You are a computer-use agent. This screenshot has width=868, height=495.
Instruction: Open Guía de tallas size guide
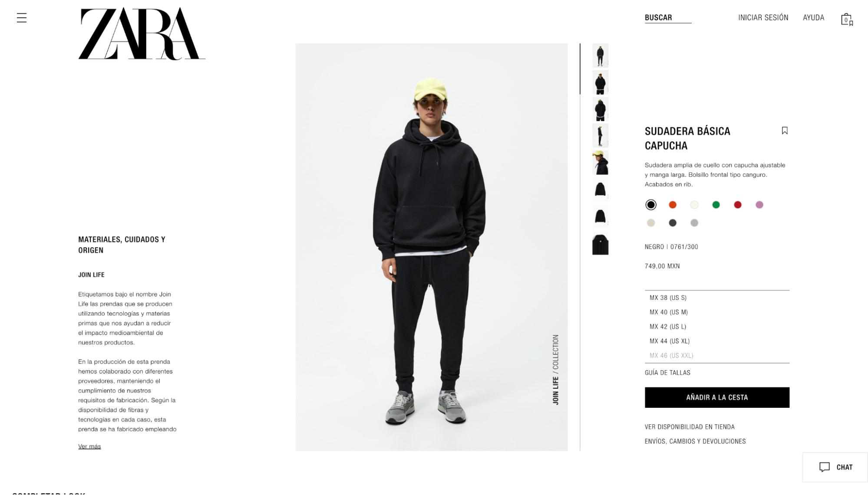click(667, 373)
